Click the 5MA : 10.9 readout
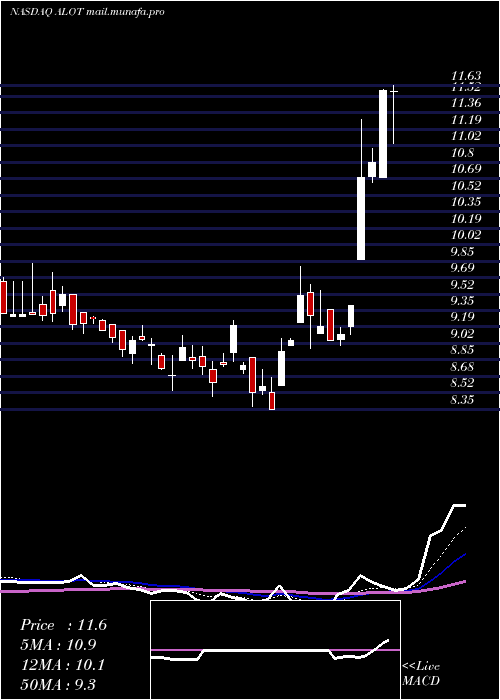The height and width of the screenshot is (700, 500). tap(58, 645)
